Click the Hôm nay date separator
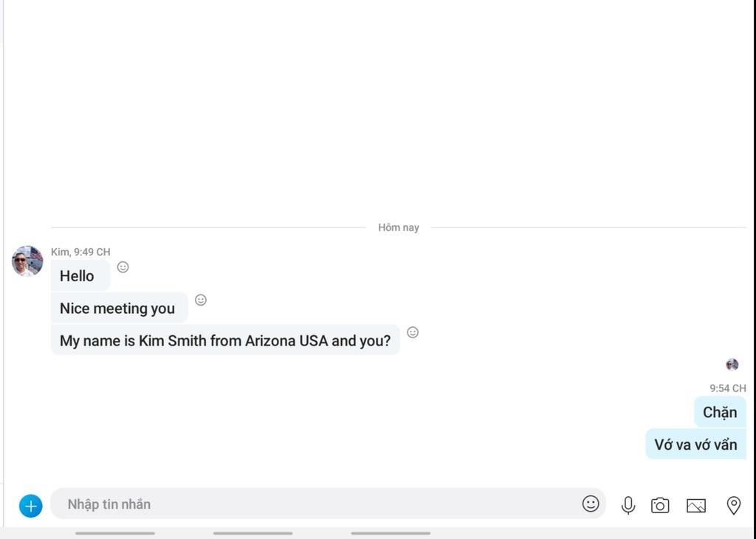The width and height of the screenshot is (756, 539). [398, 227]
